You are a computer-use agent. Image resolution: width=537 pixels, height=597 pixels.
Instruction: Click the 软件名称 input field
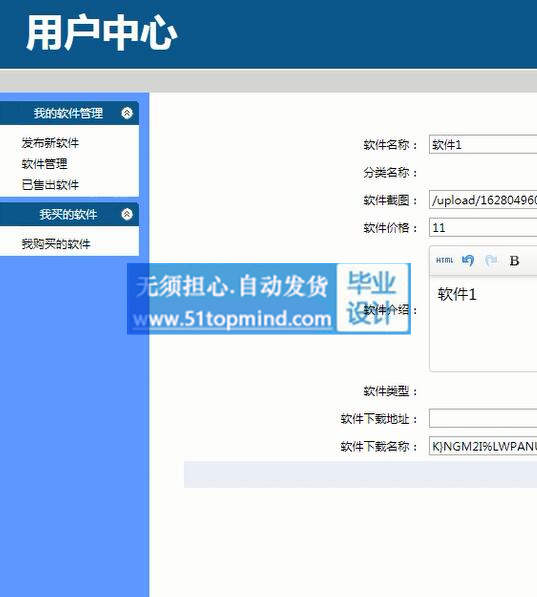point(483,144)
